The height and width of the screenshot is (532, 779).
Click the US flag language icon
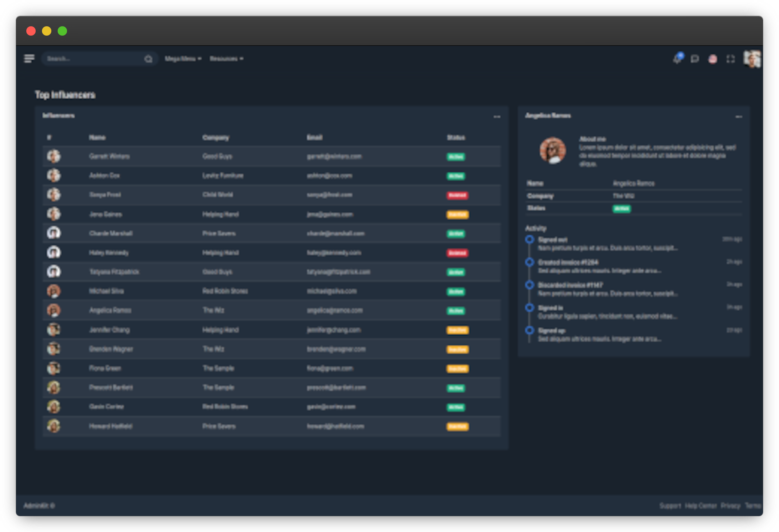[x=713, y=59]
